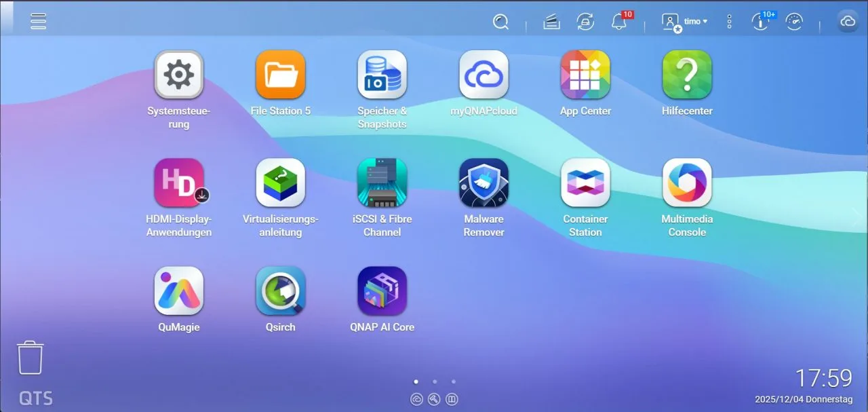This screenshot has width=868, height=412.
Task: Open the trash bin
Action: pos(31,358)
